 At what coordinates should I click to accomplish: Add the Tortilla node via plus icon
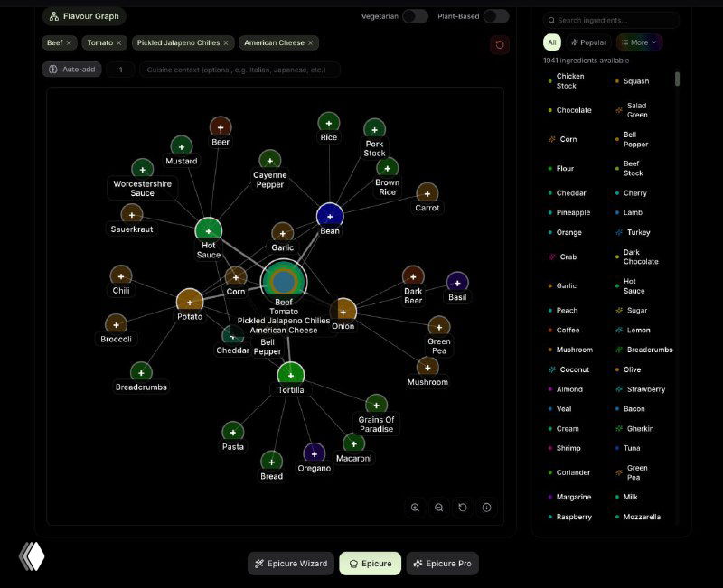290,373
